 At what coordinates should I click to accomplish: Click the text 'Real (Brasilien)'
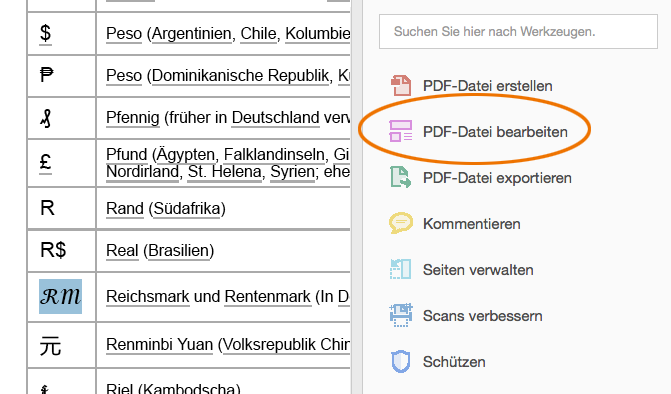160,250
